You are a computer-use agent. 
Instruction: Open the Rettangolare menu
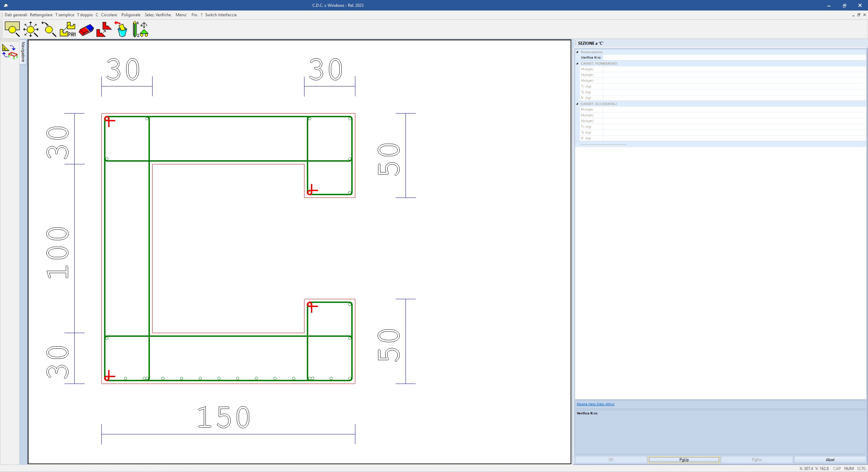tap(41, 15)
